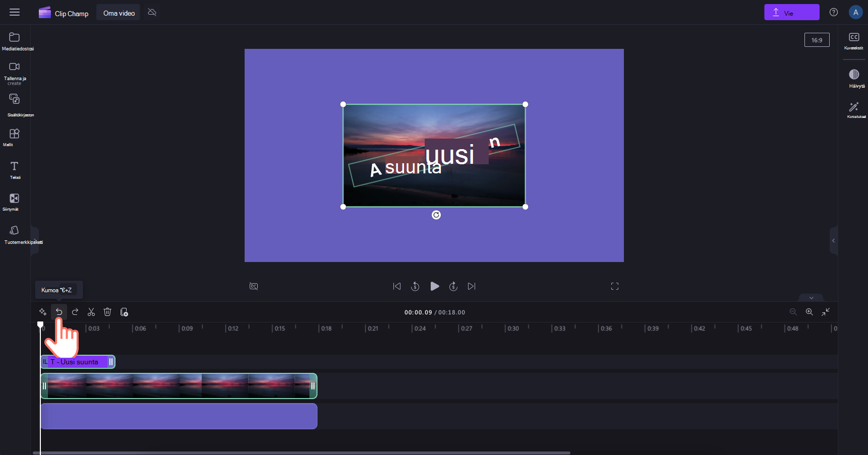Open the Häivytä fade panel

pos(854,78)
